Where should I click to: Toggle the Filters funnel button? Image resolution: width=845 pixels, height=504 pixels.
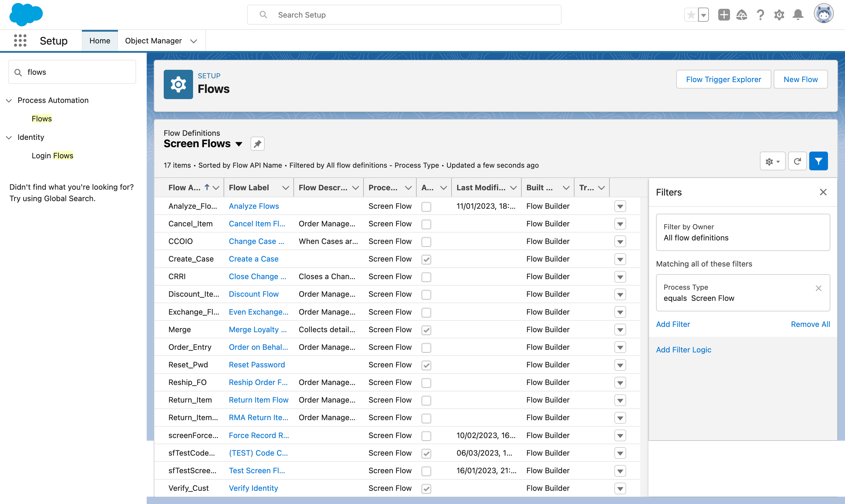coord(818,161)
